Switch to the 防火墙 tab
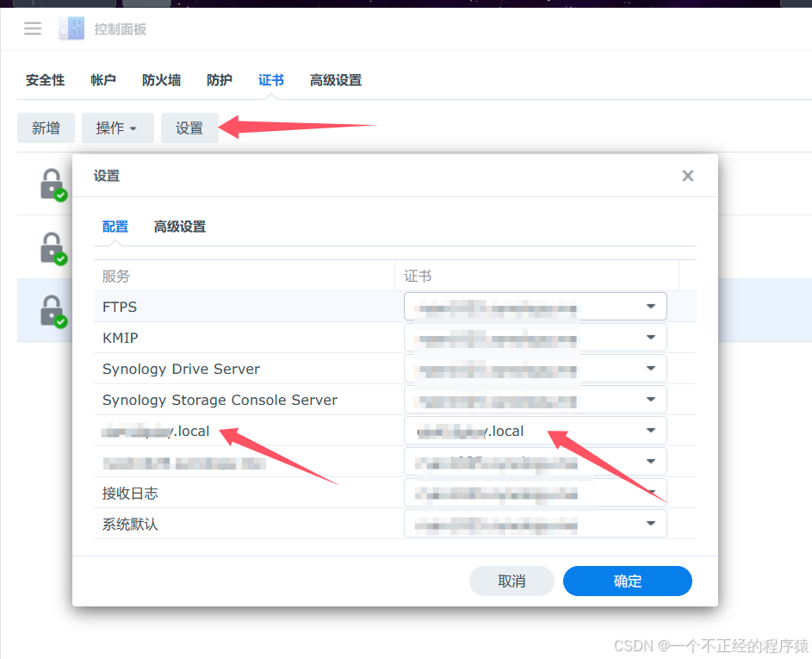 (161, 80)
